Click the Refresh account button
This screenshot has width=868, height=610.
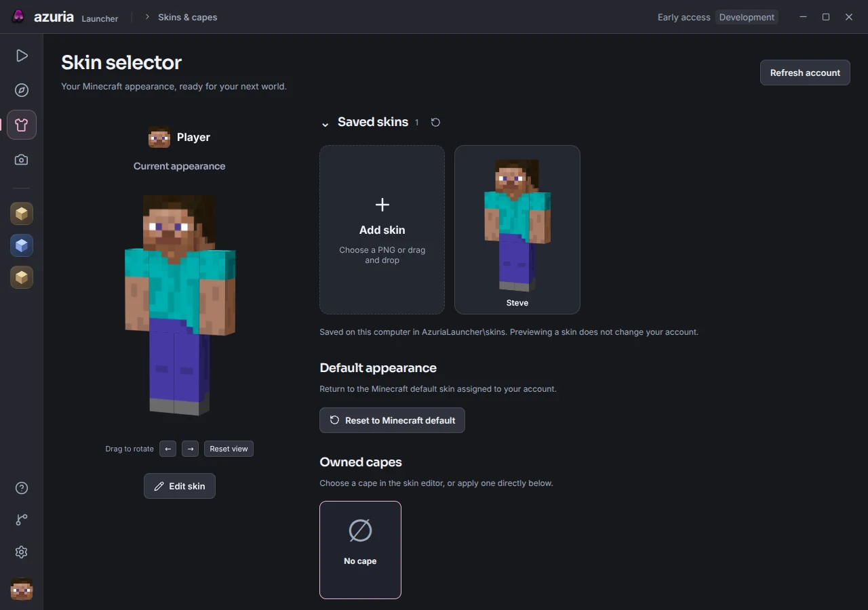[x=805, y=73]
